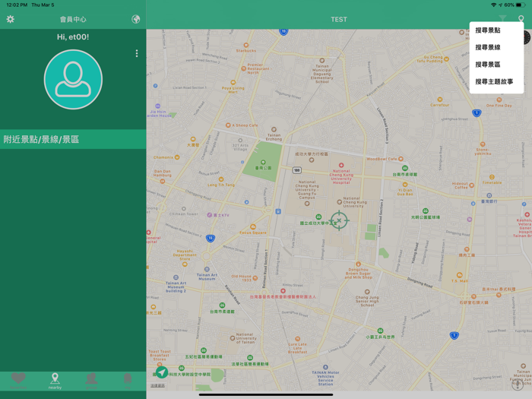Screen dimensions: 532x399
Task: Open settings gear in member center
Action: coord(11,19)
